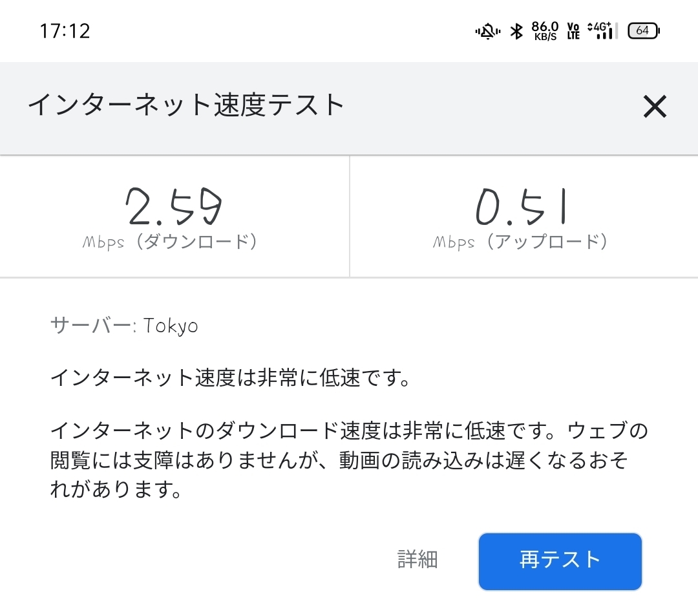
Task: Tap the paragraph about slow download speed
Action: point(349,460)
